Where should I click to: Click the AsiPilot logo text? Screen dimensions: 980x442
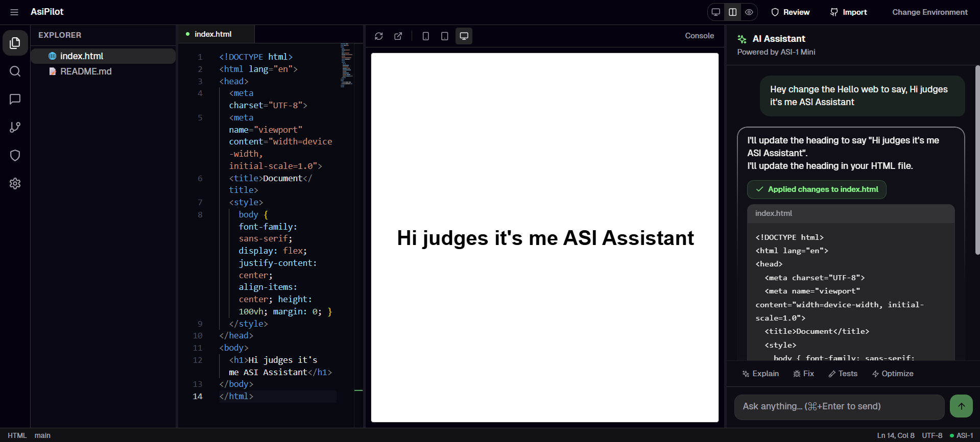pyautogui.click(x=47, y=12)
